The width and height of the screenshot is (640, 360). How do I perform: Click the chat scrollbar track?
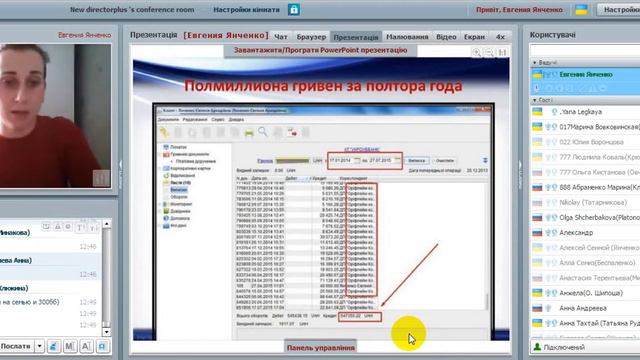point(107,278)
